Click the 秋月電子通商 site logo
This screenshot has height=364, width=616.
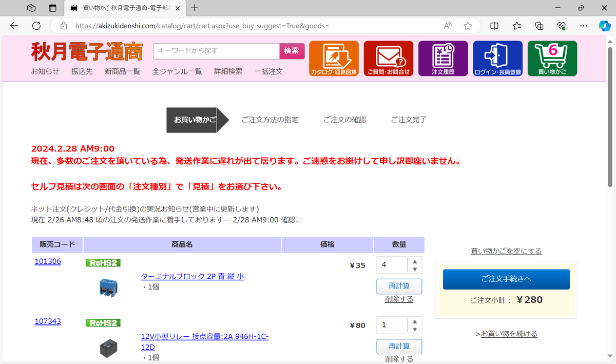tap(87, 51)
